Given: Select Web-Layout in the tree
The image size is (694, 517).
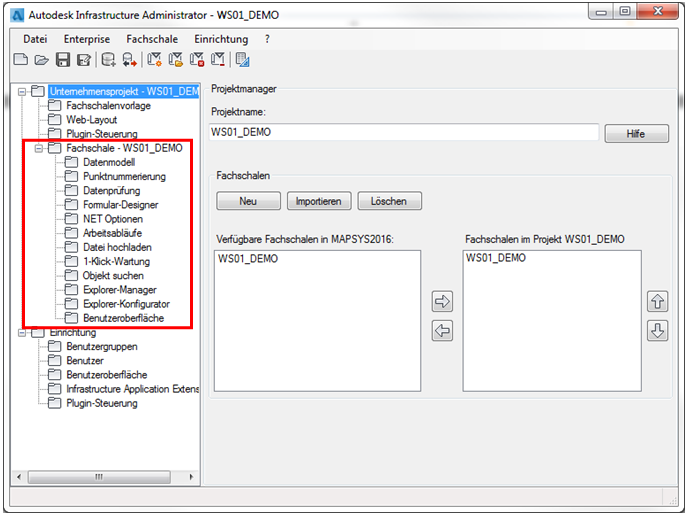Looking at the screenshot, I should (x=92, y=120).
